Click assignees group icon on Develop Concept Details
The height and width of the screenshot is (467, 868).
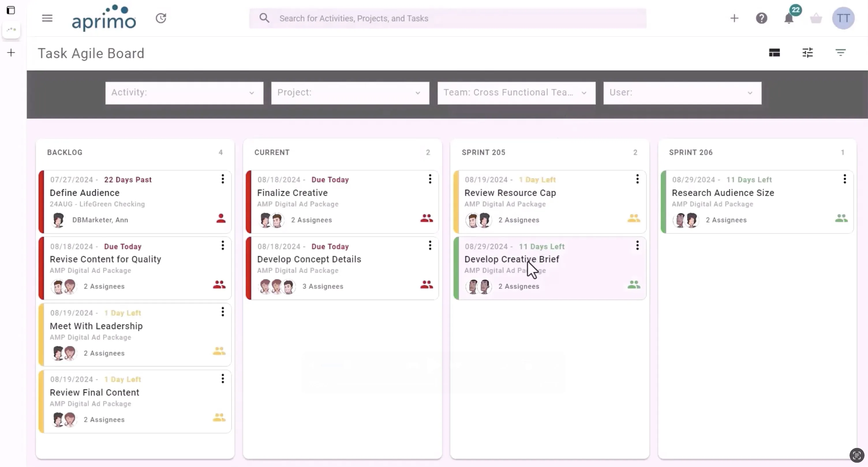[426, 285]
